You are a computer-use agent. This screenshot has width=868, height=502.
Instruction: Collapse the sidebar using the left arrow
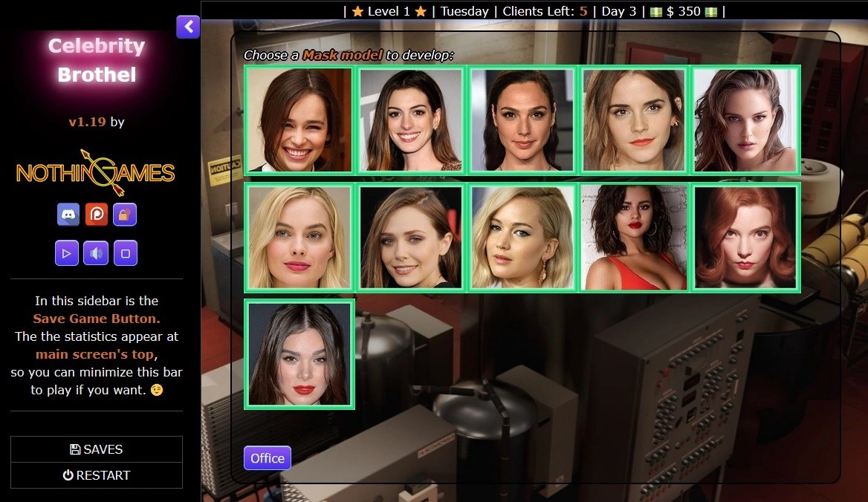pos(188,27)
